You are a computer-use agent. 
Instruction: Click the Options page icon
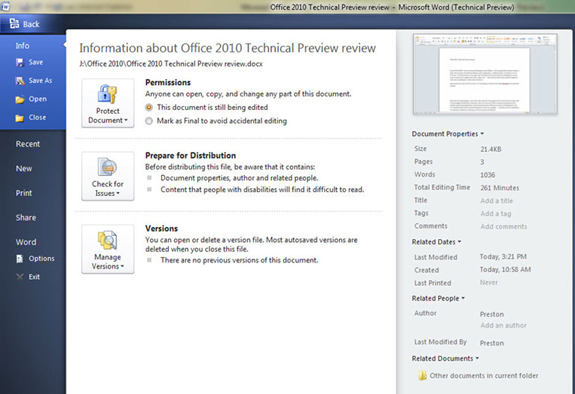click(20, 259)
